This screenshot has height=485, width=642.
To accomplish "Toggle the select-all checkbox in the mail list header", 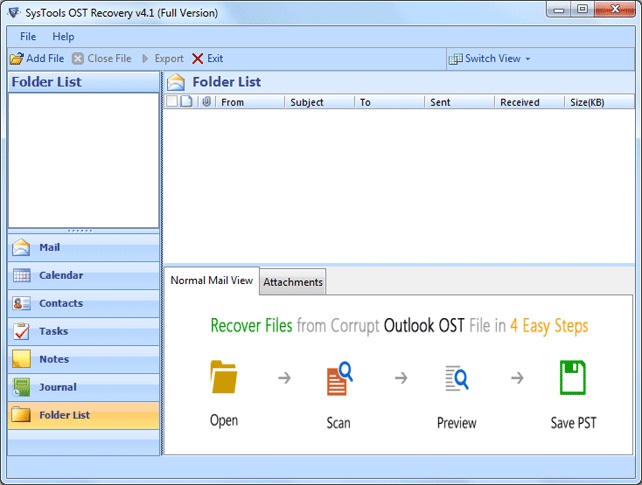I will (172, 102).
